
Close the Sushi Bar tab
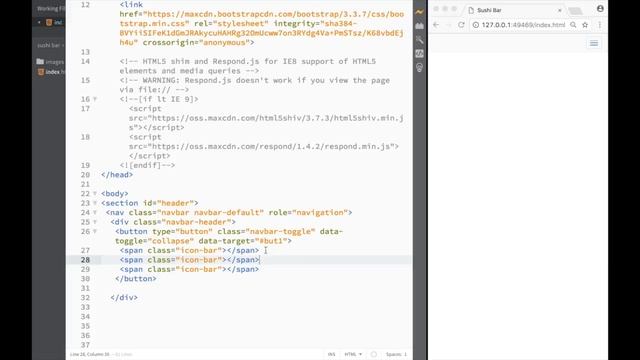[560, 10]
